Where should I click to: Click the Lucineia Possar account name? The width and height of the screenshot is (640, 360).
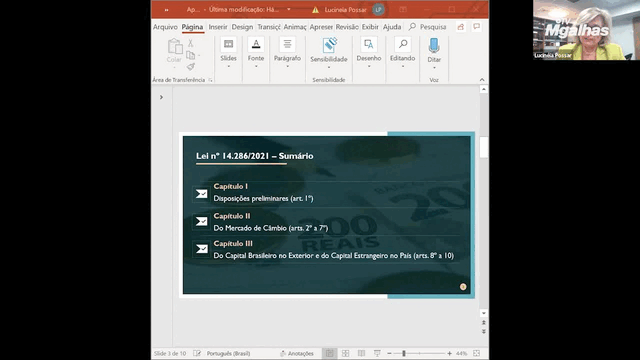(345, 10)
